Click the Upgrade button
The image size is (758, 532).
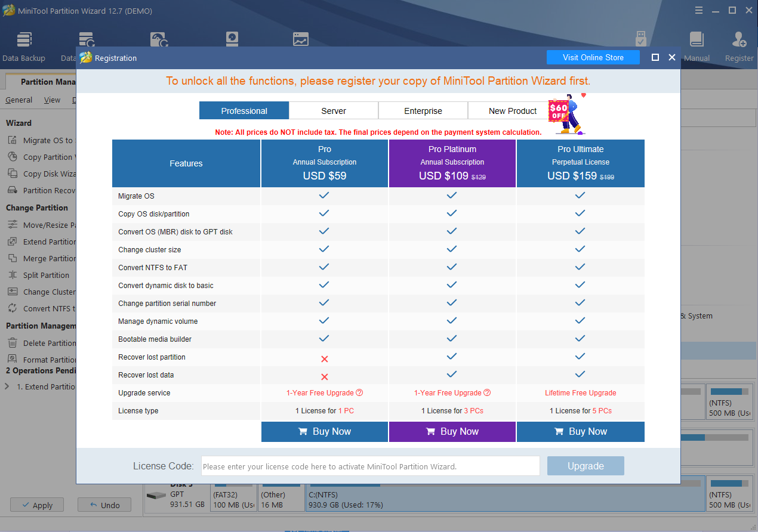tap(586, 466)
